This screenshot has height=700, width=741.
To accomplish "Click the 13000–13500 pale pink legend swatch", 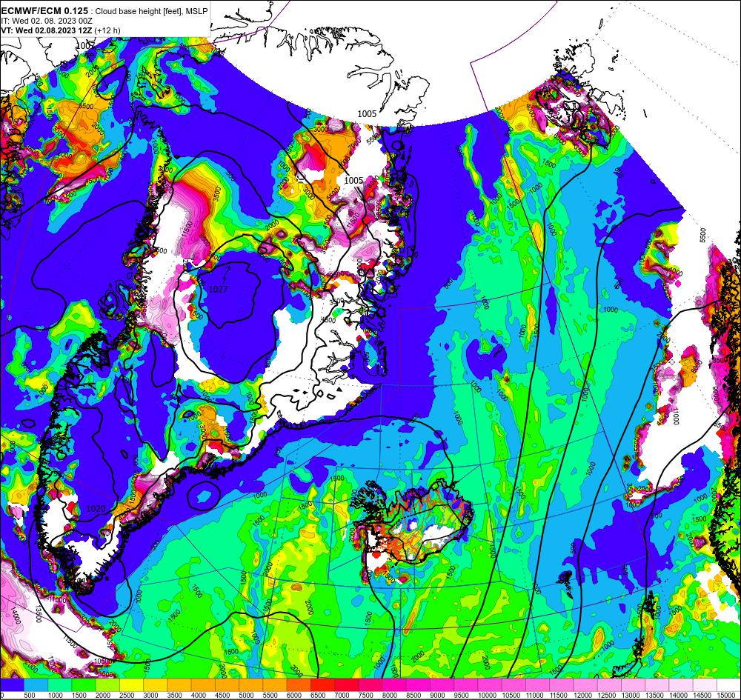I will pyautogui.click(x=634, y=685).
